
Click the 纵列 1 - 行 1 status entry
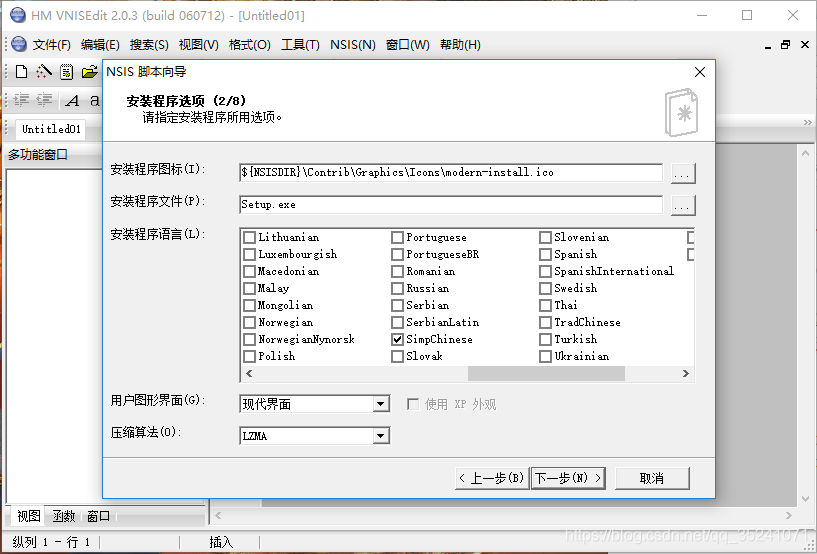[51, 542]
